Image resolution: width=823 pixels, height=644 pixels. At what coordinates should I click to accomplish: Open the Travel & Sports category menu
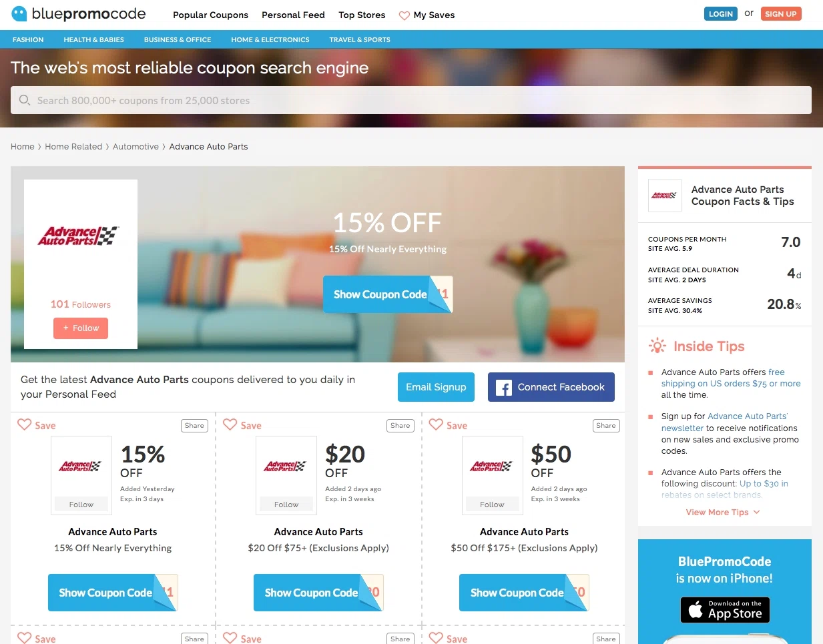coord(360,40)
